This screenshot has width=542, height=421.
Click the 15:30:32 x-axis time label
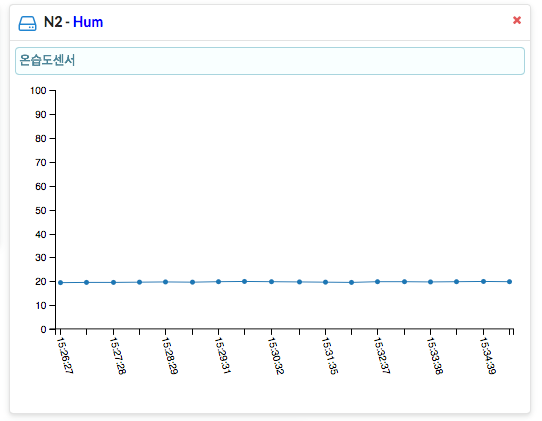click(276, 356)
